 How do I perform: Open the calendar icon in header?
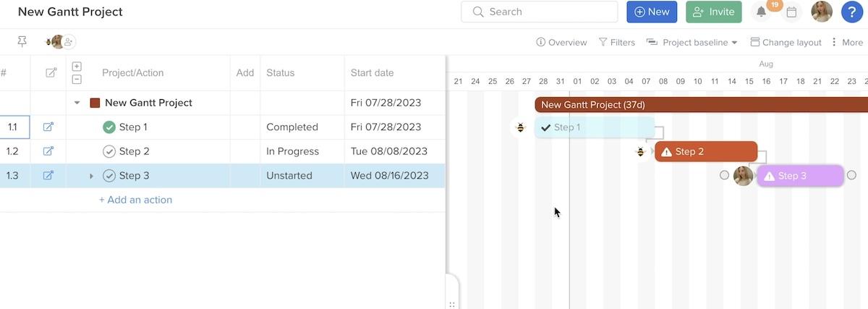point(791,12)
